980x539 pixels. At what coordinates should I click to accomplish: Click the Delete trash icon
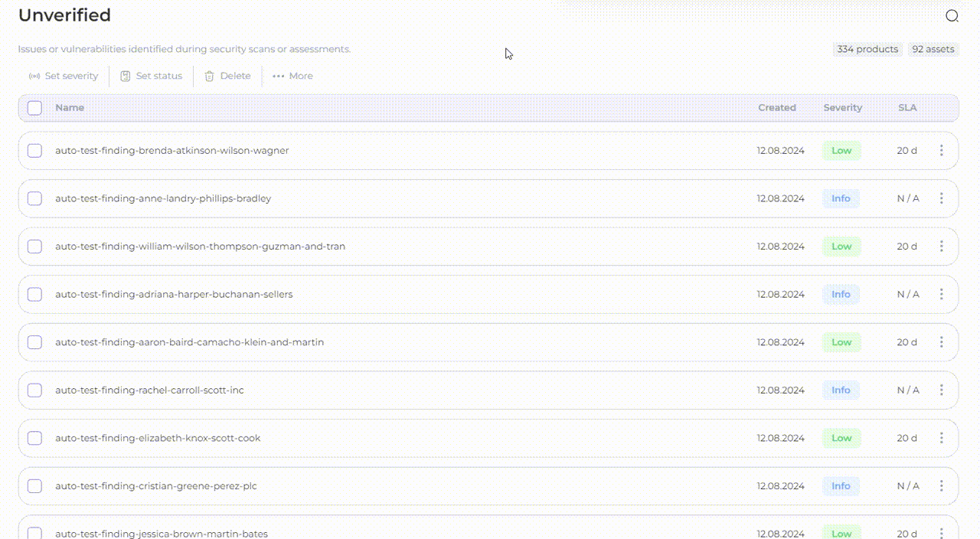tap(209, 76)
